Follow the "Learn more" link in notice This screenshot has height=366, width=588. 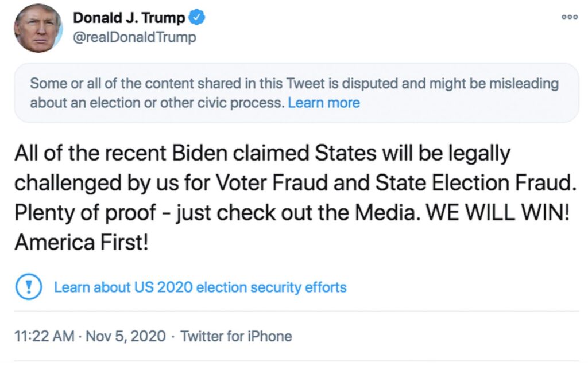tap(324, 103)
